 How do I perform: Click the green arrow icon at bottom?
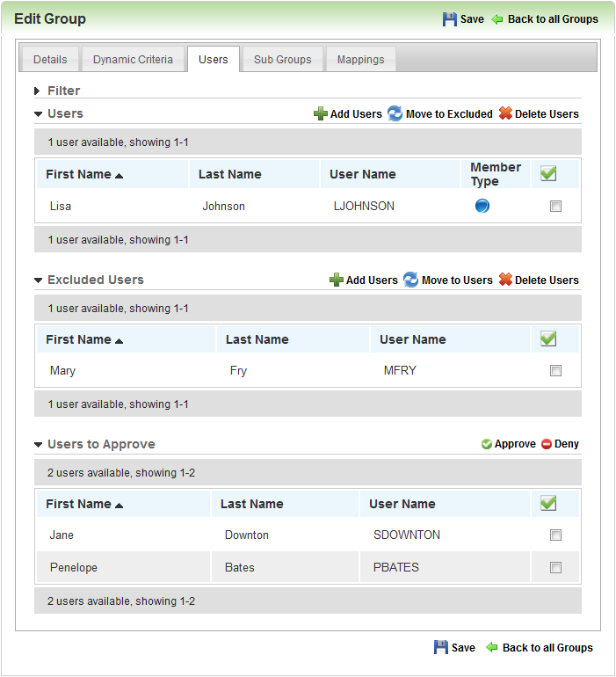[x=492, y=647]
